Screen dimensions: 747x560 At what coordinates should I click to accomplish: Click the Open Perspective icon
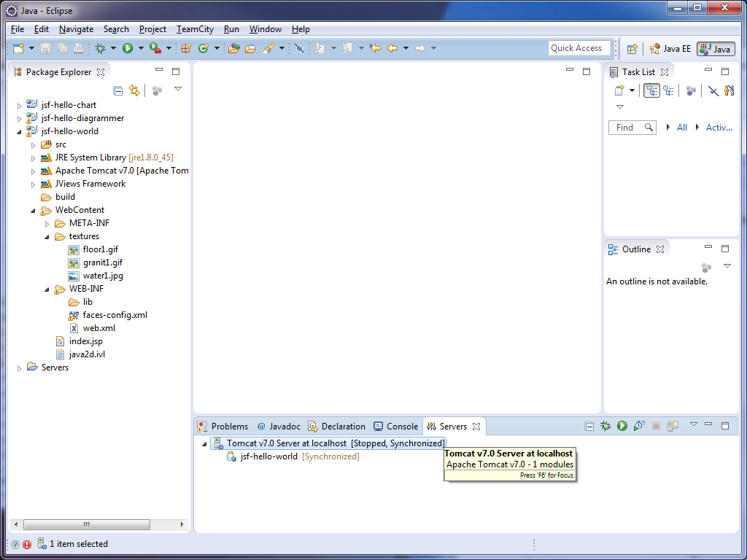coord(632,49)
